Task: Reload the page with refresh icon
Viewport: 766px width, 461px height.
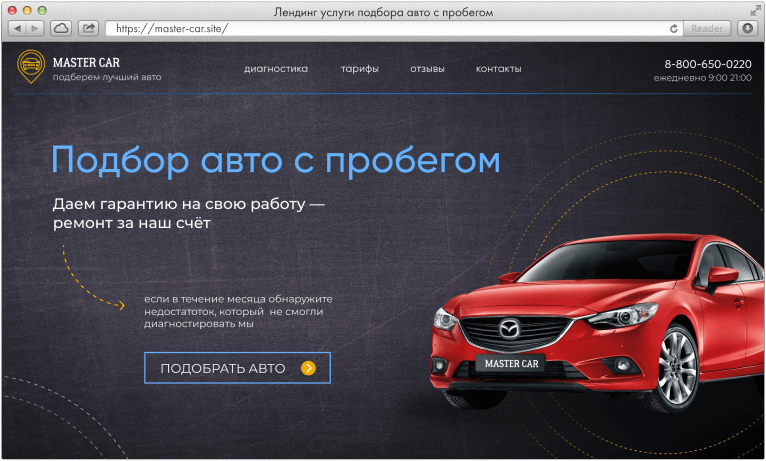Action: coord(674,28)
